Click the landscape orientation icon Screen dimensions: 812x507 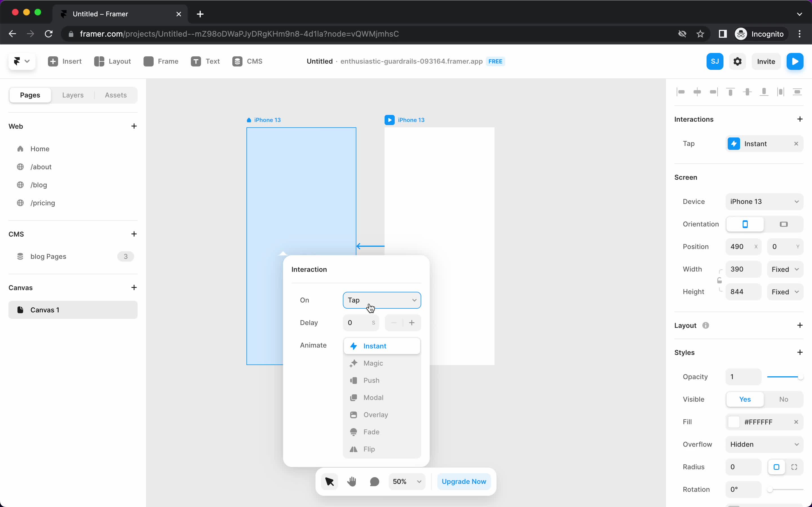tap(783, 224)
